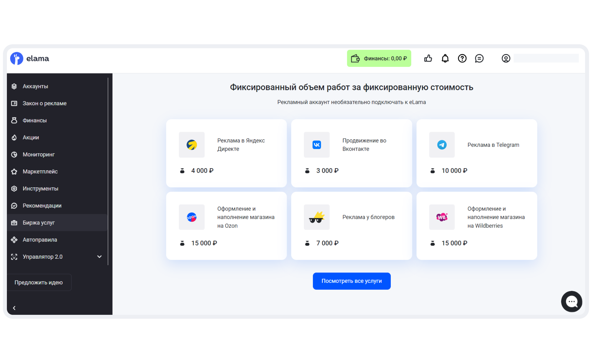
Task: Collapse the sidebar with the arrow
Action: [14, 308]
